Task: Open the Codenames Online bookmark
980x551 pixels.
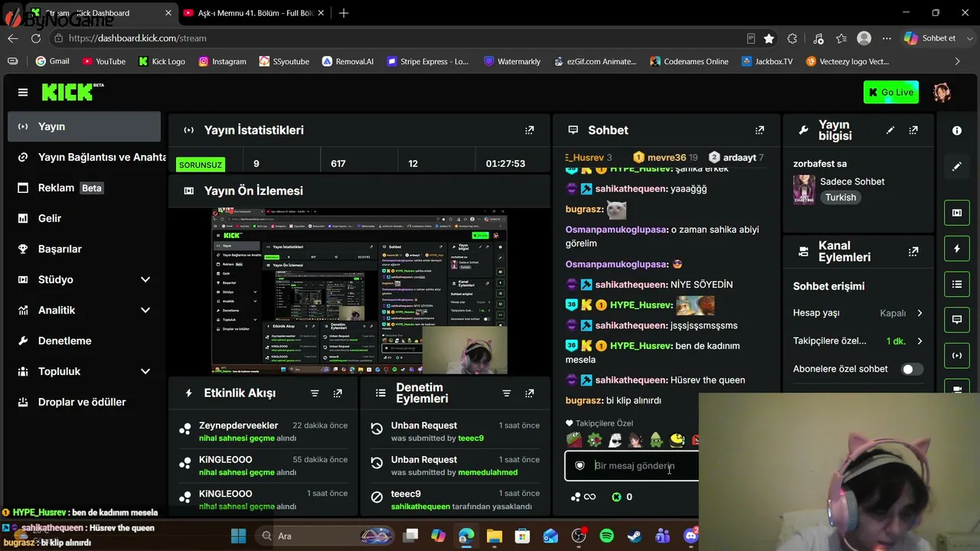Action: pos(688,61)
